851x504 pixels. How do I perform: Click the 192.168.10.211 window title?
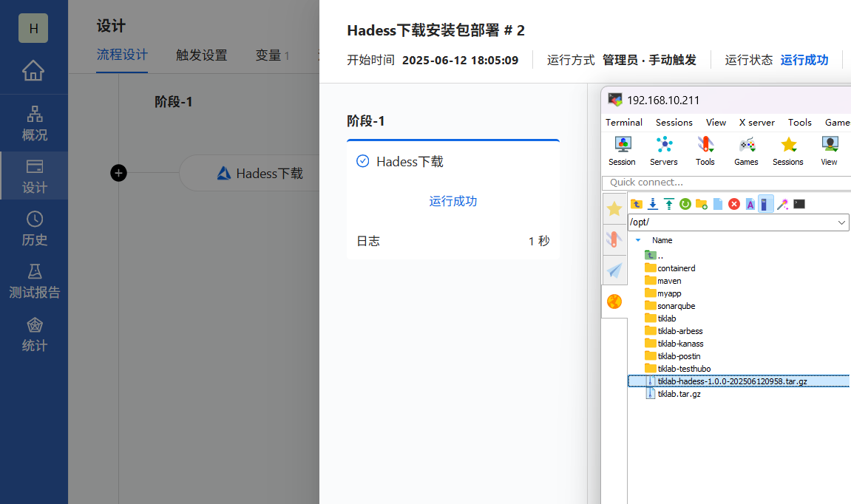(663, 101)
